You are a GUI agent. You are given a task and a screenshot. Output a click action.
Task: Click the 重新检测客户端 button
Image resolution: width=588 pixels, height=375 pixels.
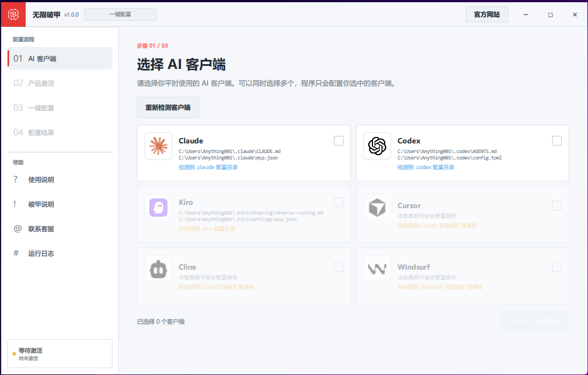click(x=168, y=108)
